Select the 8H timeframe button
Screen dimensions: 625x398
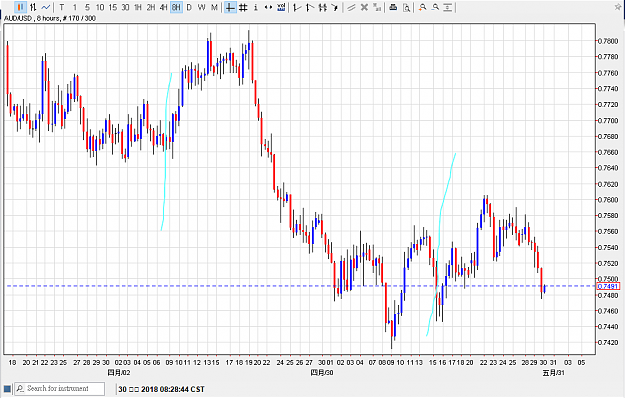(176, 7)
